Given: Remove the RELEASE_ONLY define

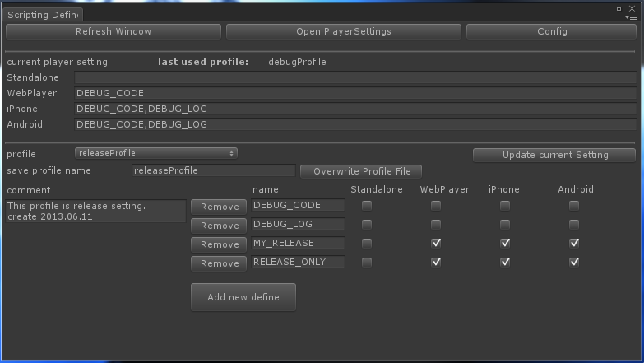Looking at the screenshot, I should pos(219,263).
